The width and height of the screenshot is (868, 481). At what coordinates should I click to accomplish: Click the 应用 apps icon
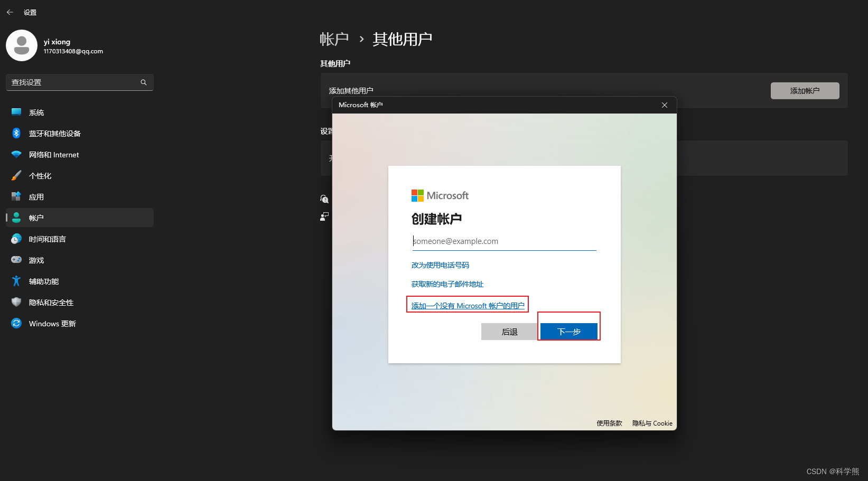coord(16,196)
